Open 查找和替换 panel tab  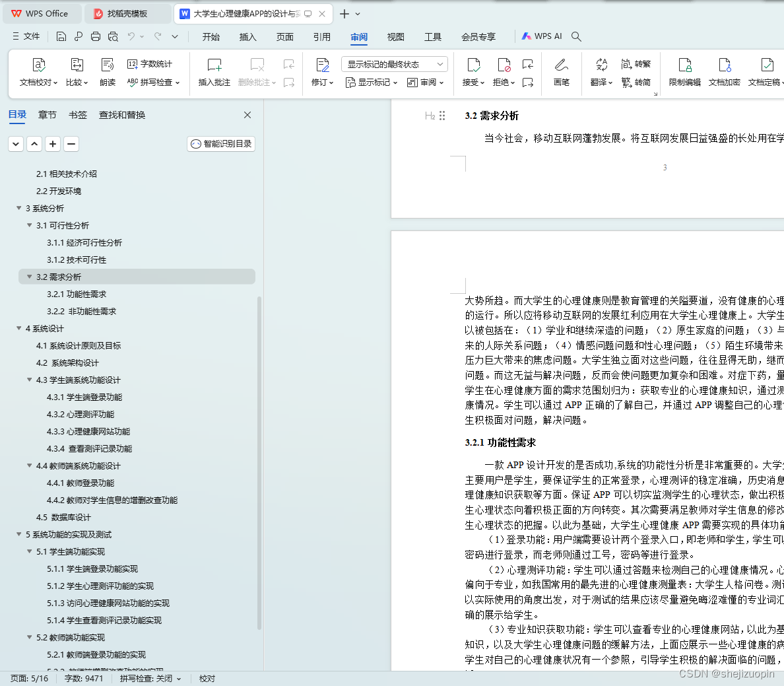(x=122, y=115)
